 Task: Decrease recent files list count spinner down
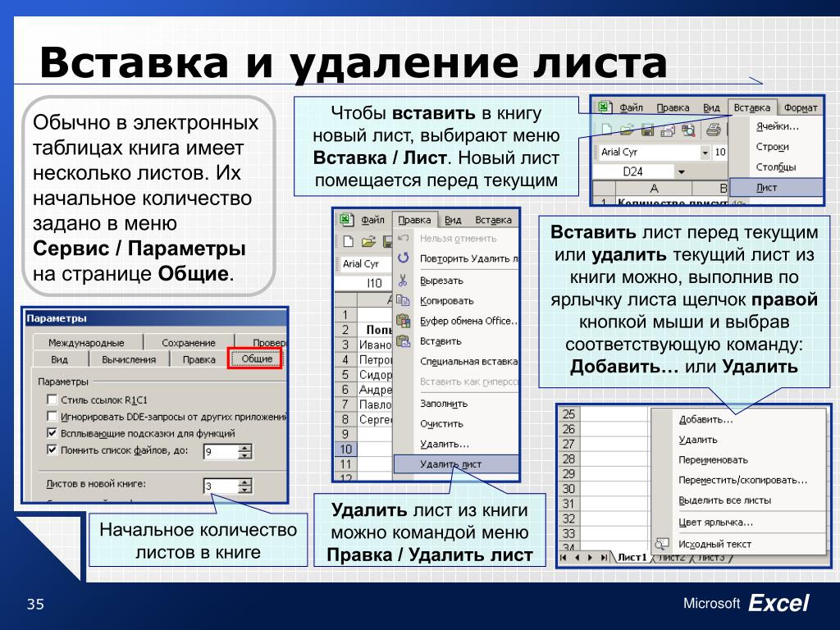point(244,455)
